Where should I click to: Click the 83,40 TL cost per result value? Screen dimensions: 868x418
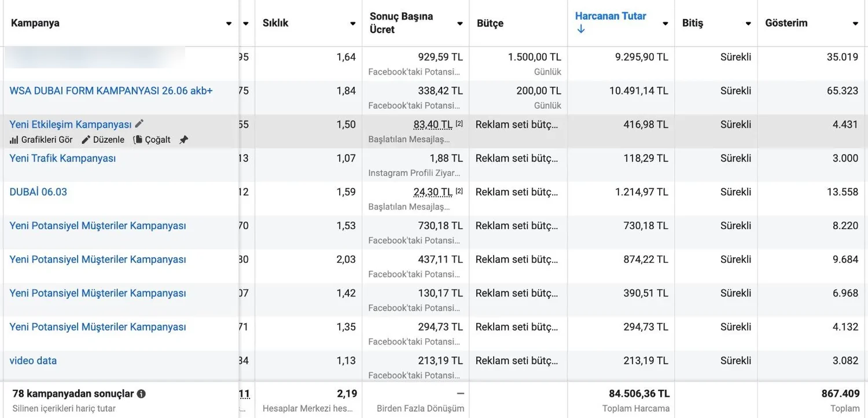pyautogui.click(x=433, y=124)
